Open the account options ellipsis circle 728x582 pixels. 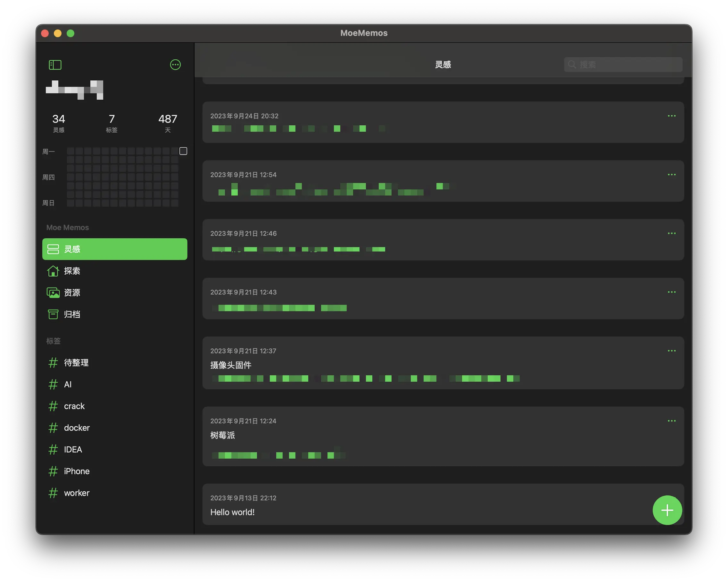[175, 64]
